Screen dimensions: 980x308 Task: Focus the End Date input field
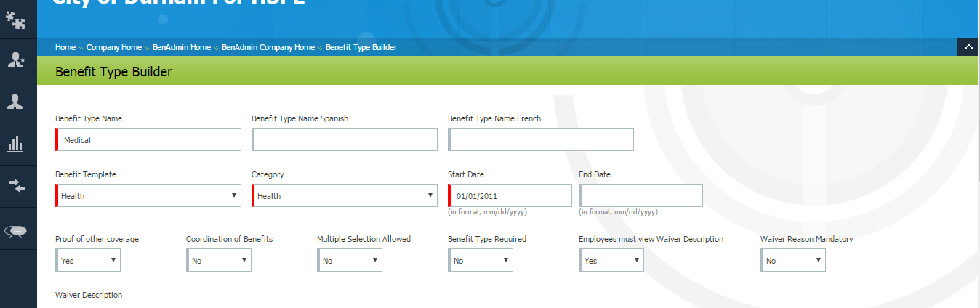tap(641, 195)
